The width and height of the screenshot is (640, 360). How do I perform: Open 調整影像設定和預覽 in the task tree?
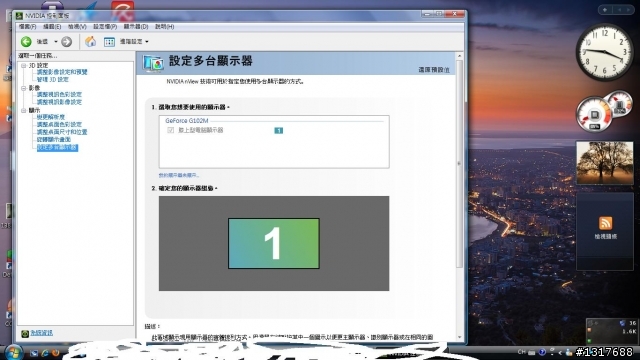click(x=62, y=72)
